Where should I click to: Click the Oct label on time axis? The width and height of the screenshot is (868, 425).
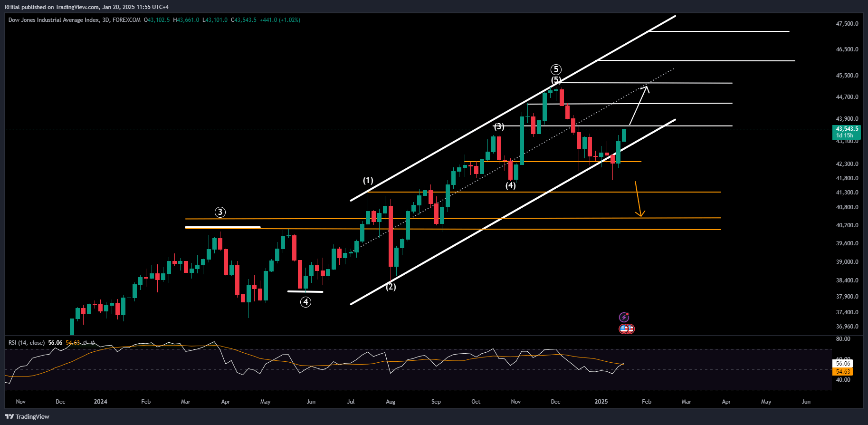[476, 402]
